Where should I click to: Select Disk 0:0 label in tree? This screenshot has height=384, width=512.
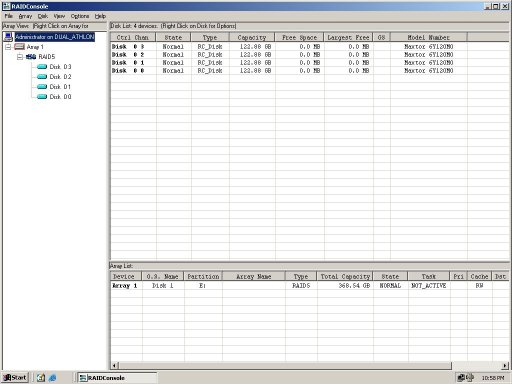tap(60, 97)
